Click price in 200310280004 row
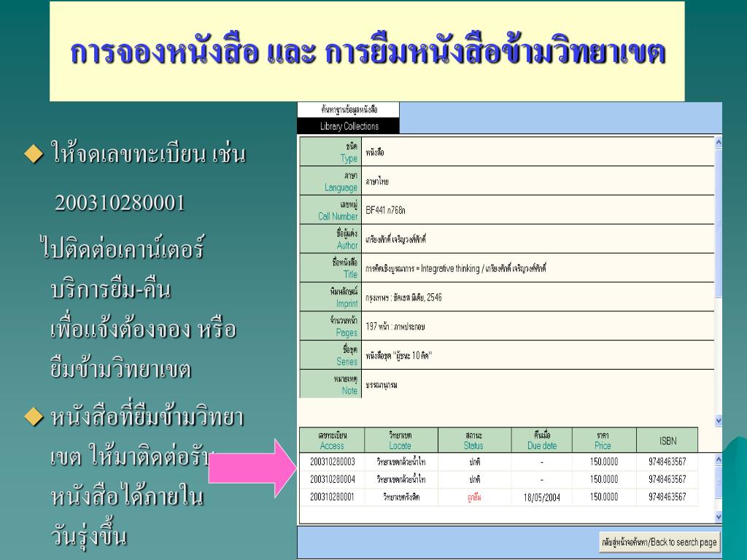 [x=603, y=480]
